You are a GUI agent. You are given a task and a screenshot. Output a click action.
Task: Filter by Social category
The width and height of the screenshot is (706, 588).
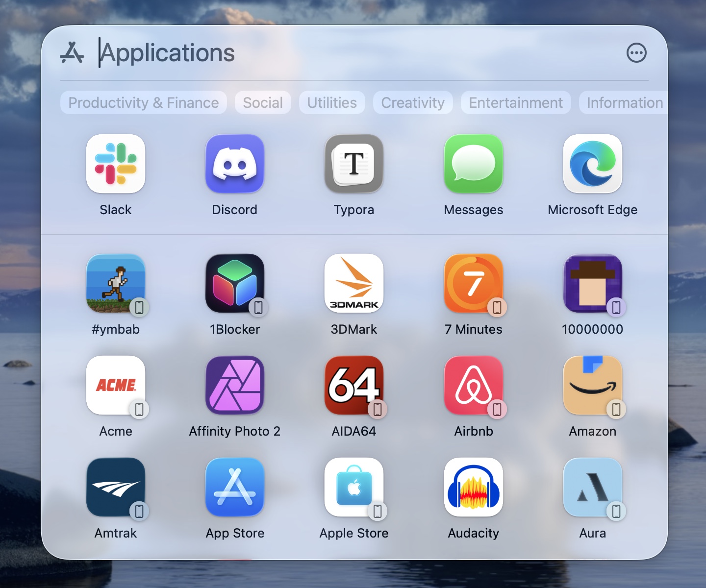pos(263,102)
